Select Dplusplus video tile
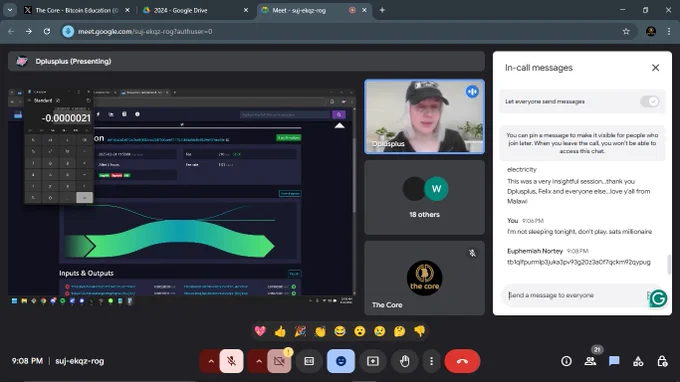Viewport: 680px width, 382px height. pos(425,117)
